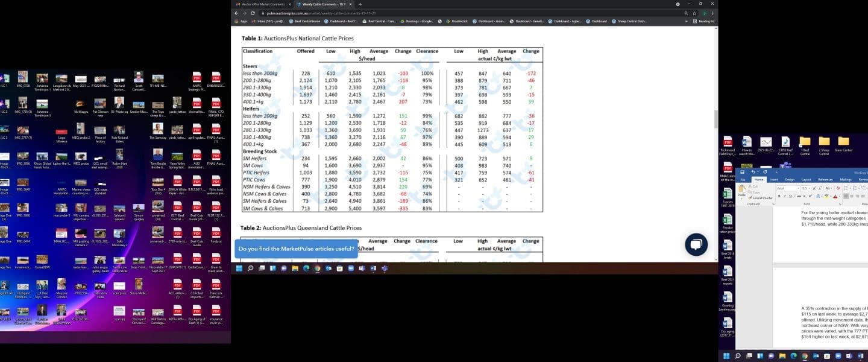Open new Chrome tab
868x362 pixels.
[x=360, y=4]
